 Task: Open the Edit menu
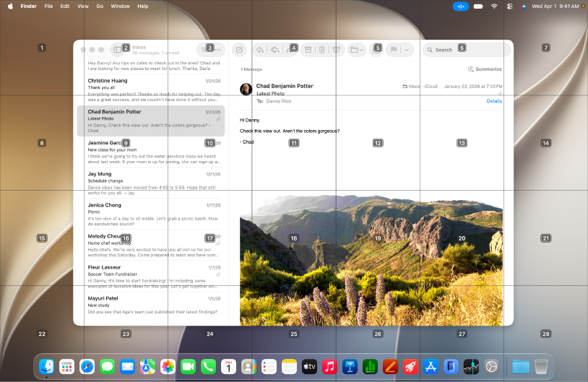click(65, 6)
